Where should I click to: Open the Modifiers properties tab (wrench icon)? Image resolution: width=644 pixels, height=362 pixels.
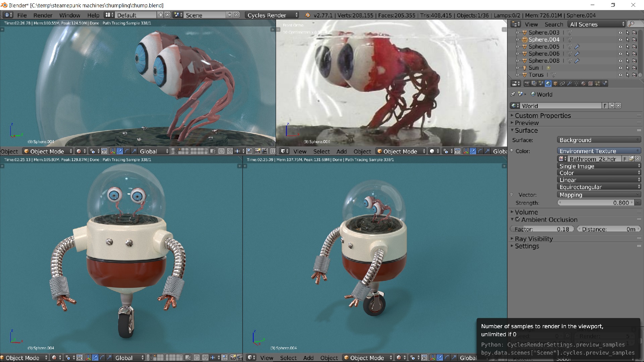[x=569, y=83]
